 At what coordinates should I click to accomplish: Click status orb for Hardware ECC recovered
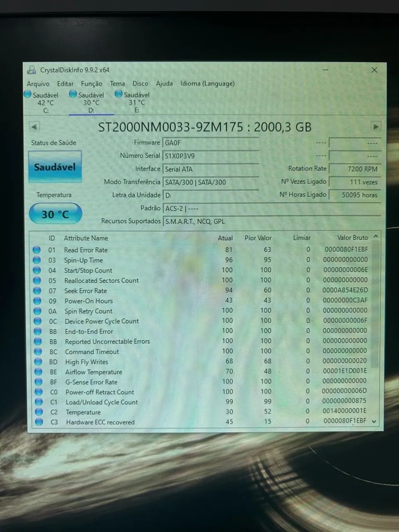(x=39, y=422)
